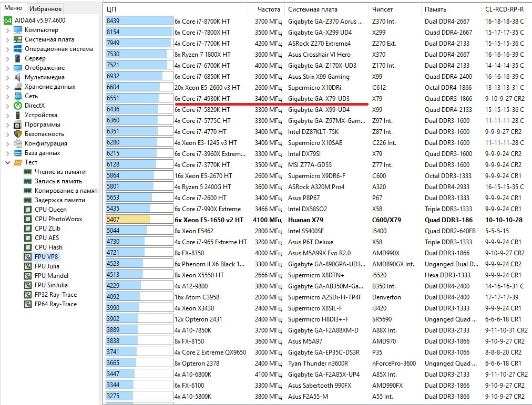Click the Отображение display icon
The image size is (532, 405).
(x=18, y=68)
